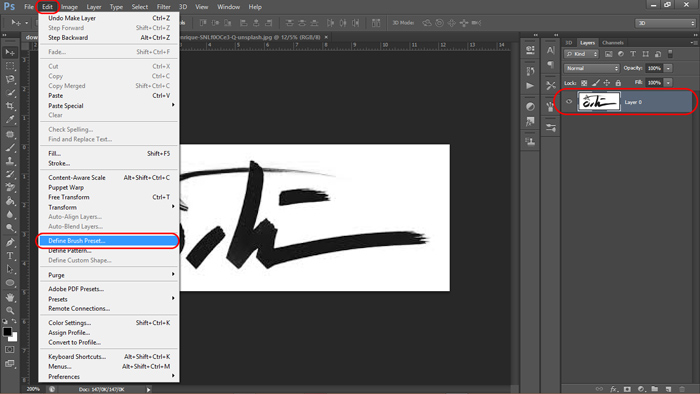700x394 pixels.
Task: Expand the Preferences submenu
Action: pyautogui.click(x=108, y=377)
